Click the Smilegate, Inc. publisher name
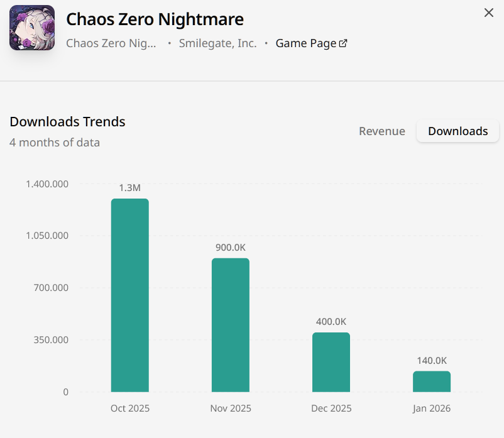The image size is (504, 438). point(217,43)
